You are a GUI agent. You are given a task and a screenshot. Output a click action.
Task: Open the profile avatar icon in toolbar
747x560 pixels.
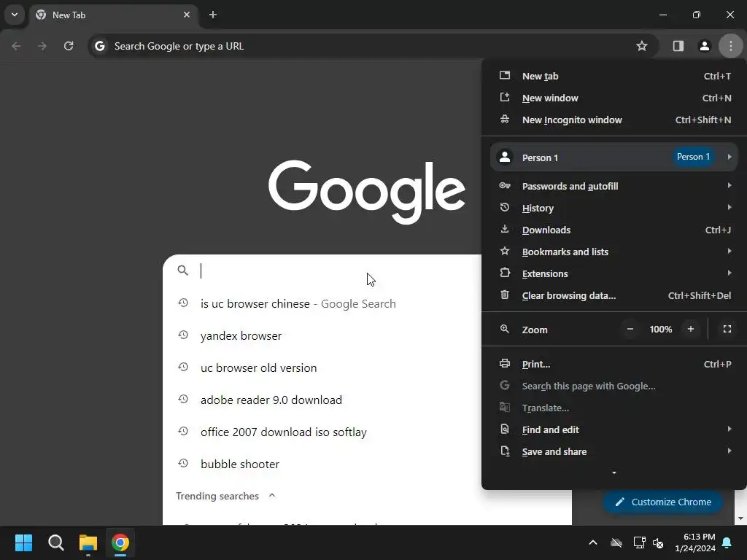click(704, 46)
